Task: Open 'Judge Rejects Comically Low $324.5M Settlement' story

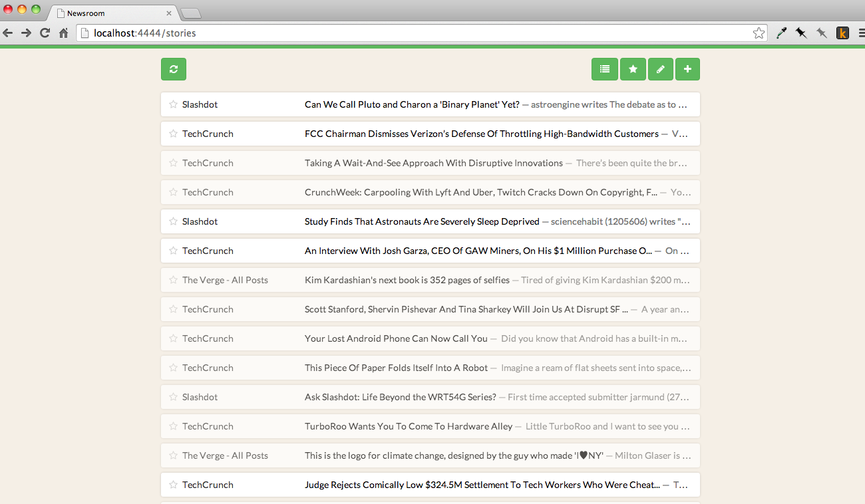Action: [x=482, y=485]
